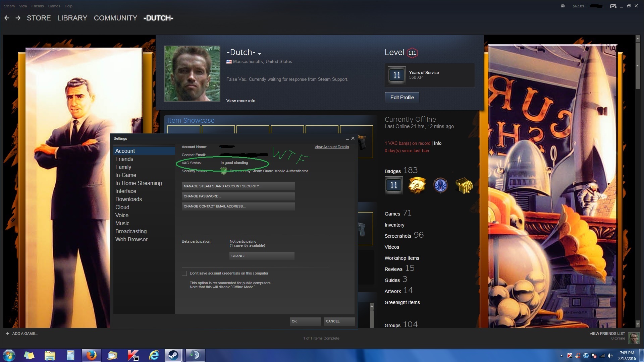
Task: Expand the -Dutch- profile name dropdown
Action: coord(260,54)
